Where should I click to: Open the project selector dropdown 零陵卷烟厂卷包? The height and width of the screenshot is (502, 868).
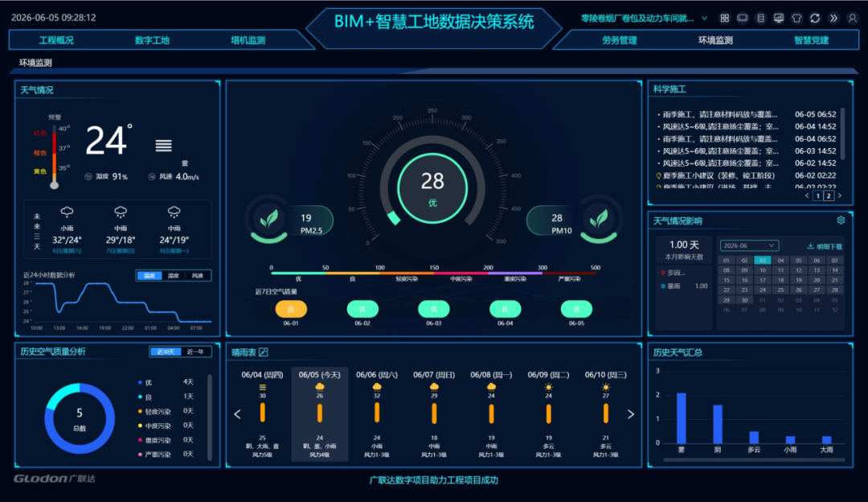644,19
